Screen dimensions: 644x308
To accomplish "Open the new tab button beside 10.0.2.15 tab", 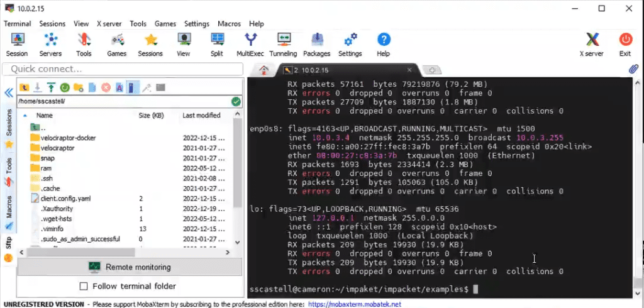I will pos(432,70).
